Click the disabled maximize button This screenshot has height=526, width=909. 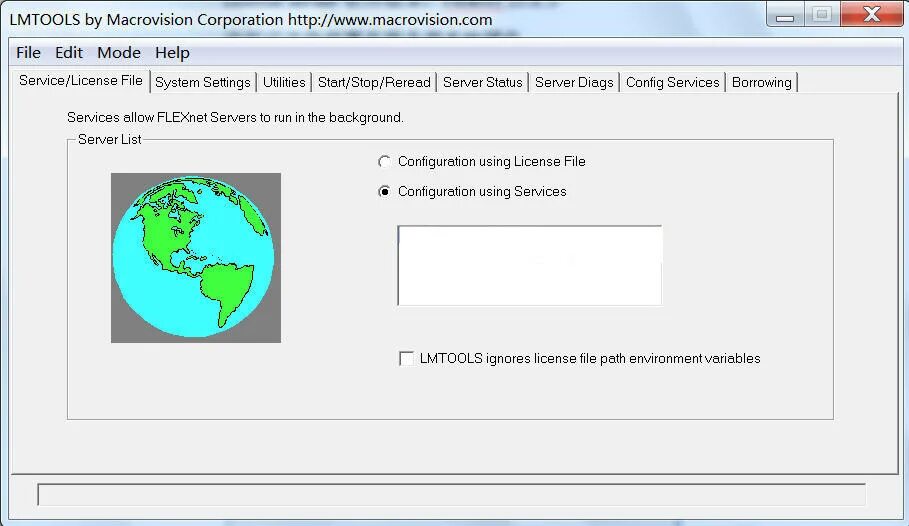tap(821, 14)
